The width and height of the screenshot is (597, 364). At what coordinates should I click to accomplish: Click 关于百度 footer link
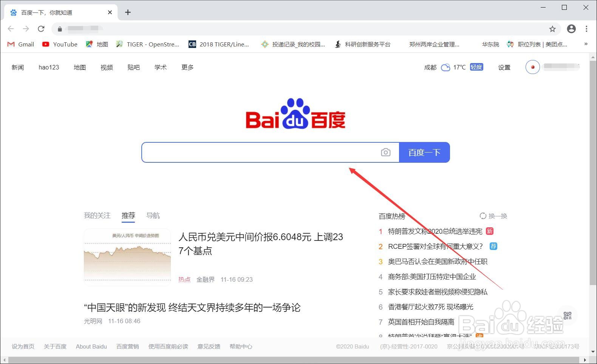(55, 346)
